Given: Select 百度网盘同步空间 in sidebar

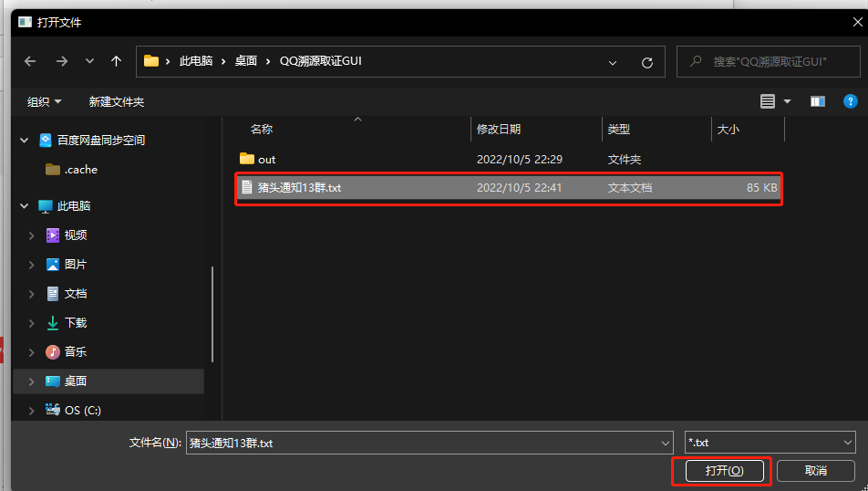Looking at the screenshot, I should pyautogui.click(x=100, y=141).
